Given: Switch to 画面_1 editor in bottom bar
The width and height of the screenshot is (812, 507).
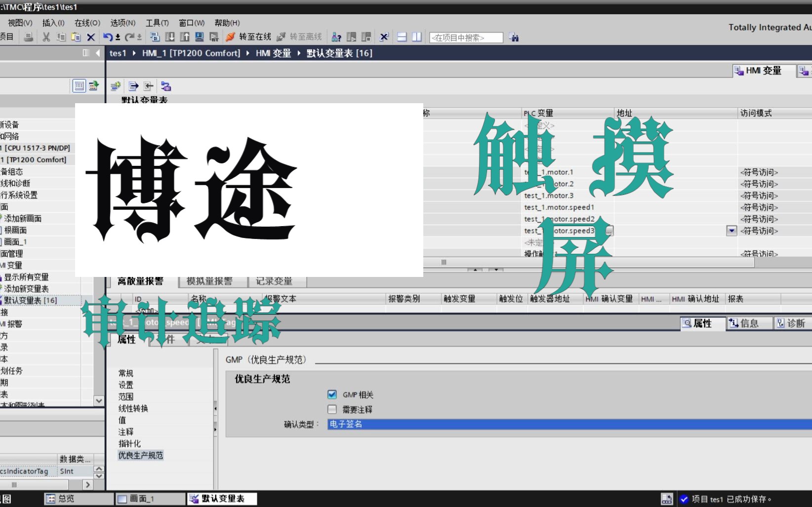Looking at the screenshot, I should tap(151, 499).
